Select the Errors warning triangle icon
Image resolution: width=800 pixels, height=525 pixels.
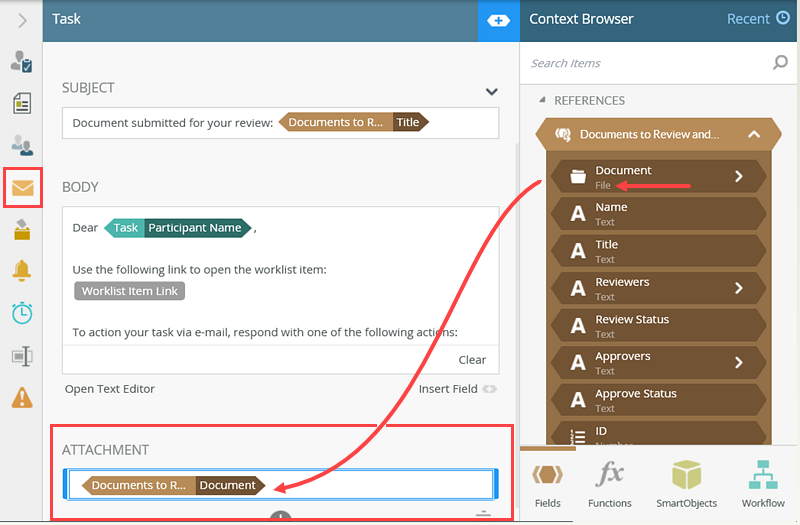coord(21,397)
